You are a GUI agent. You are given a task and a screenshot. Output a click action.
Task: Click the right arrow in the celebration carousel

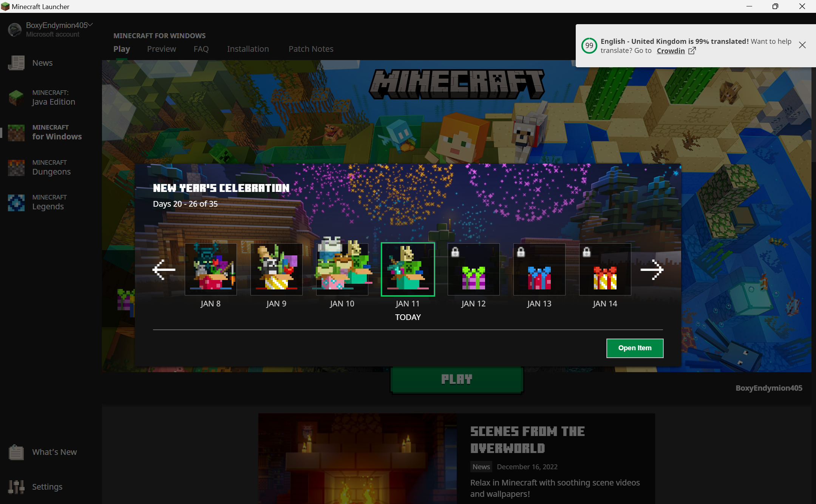(652, 269)
